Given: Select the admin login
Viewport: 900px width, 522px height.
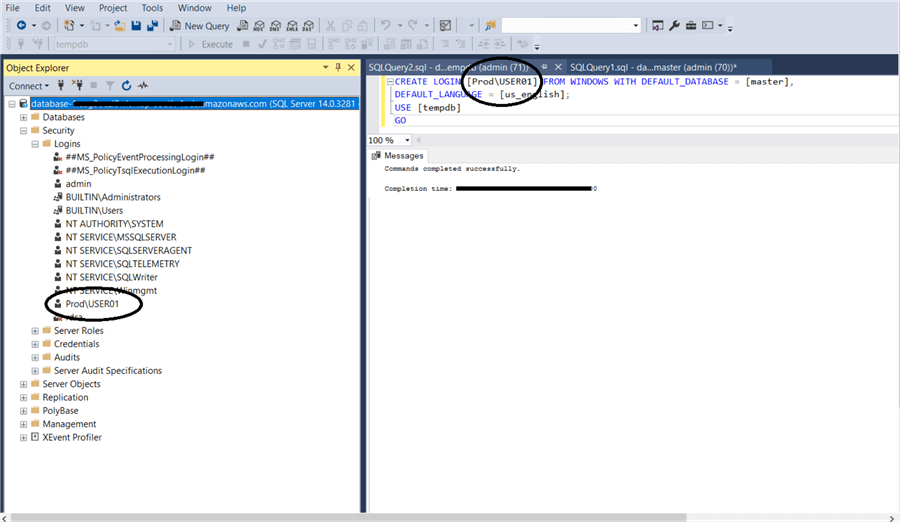Looking at the screenshot, I should coord(78,184).
